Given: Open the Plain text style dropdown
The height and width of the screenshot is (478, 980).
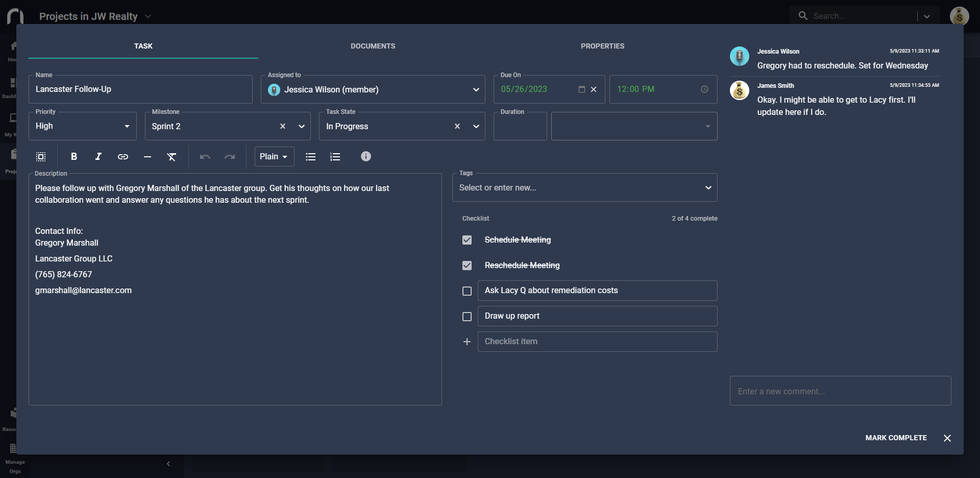Looking at the screenshot, I should (x=274, y=157).
